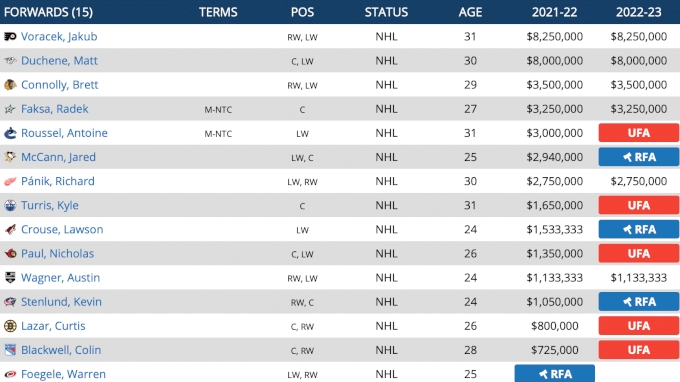Click the 2021-22 column header
Viewport: 680px width, 382px height.
tap(555, 12)
